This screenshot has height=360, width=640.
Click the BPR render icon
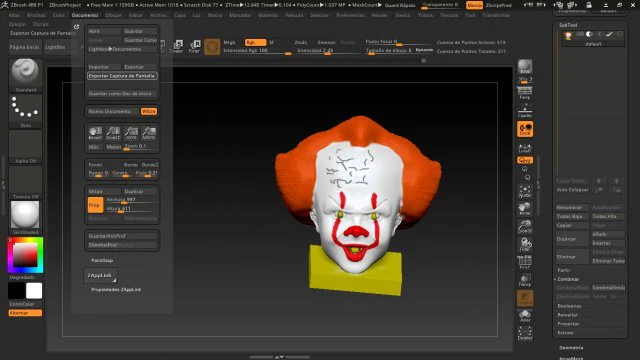point(525,67)
